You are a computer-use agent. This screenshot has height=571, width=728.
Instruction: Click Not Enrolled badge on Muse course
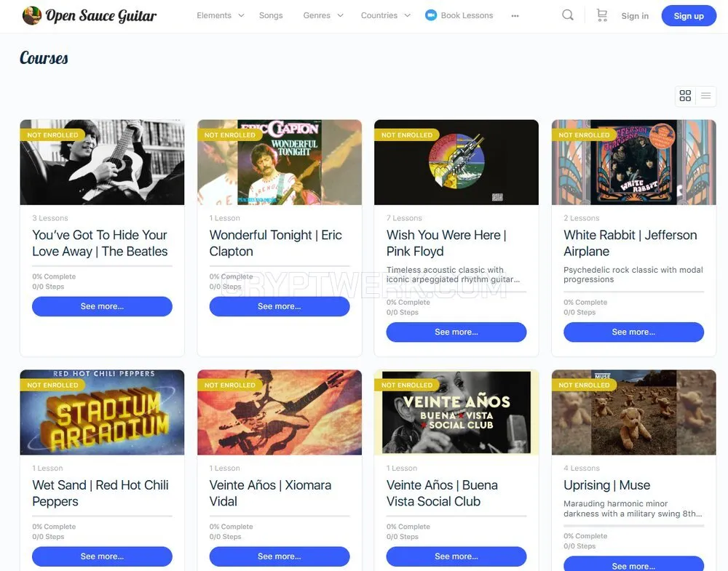[x=584, y=385]
